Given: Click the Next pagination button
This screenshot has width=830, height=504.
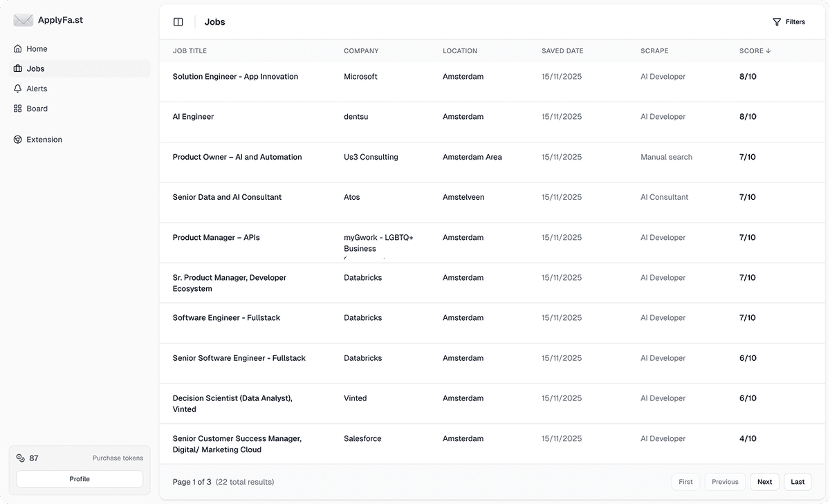Looking at the screenshot, I should point(764,482).
